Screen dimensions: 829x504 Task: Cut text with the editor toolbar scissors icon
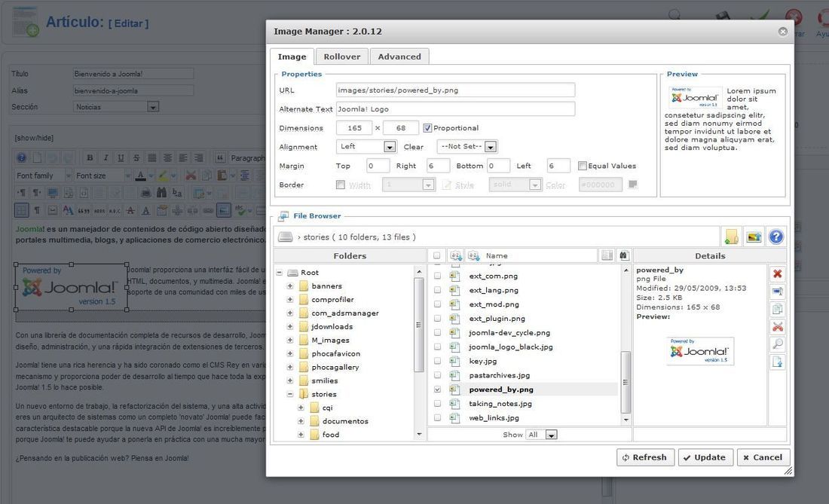(x=191, y=176)
